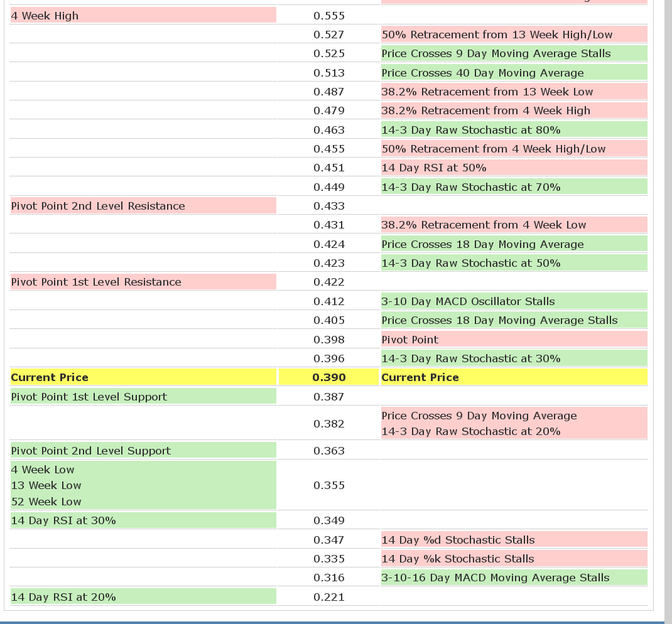Click "14-3 Day Raw Stochastic at 20%"
This screenshot has height=624, width=672.
coord(471,431)
